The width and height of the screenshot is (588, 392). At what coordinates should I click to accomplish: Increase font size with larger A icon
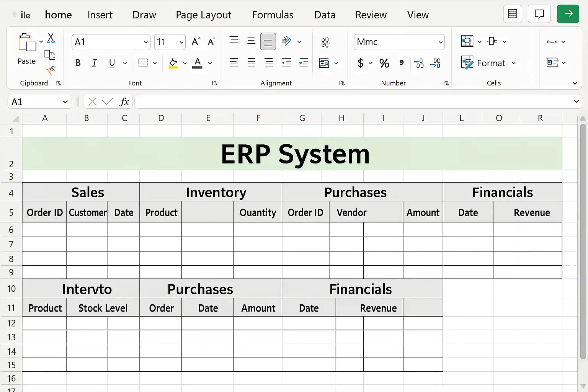click(x=196, y=42)
